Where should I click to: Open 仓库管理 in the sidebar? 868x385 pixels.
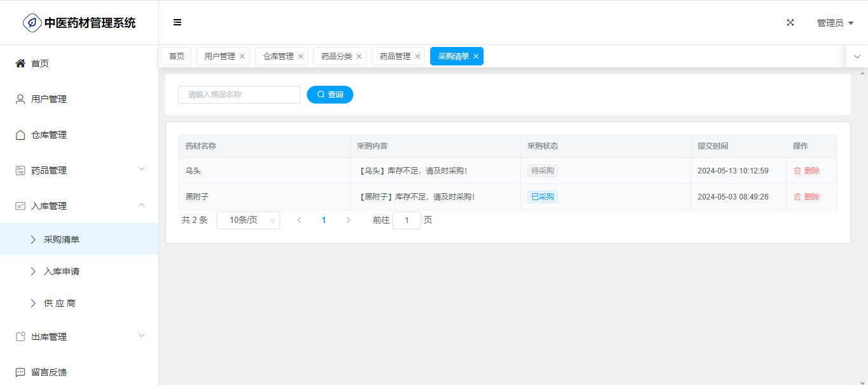pos(48,135)
